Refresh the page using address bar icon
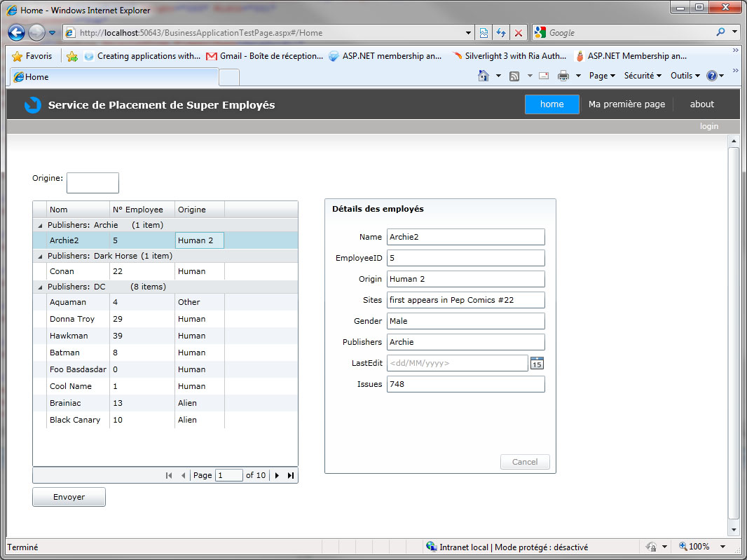The height and width of the screenshot is (560, 747). pyautogui.click(x=501, y=33)
